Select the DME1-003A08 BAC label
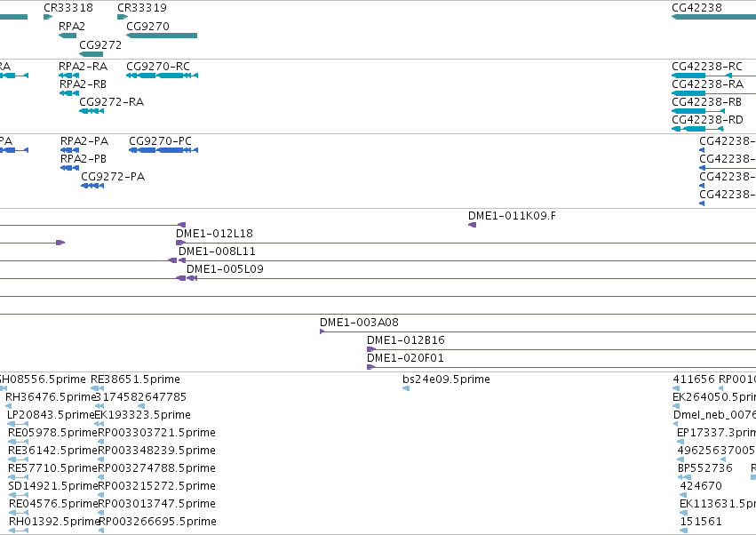This screenshot has width=756, height=535. click(x=359, y=323)
